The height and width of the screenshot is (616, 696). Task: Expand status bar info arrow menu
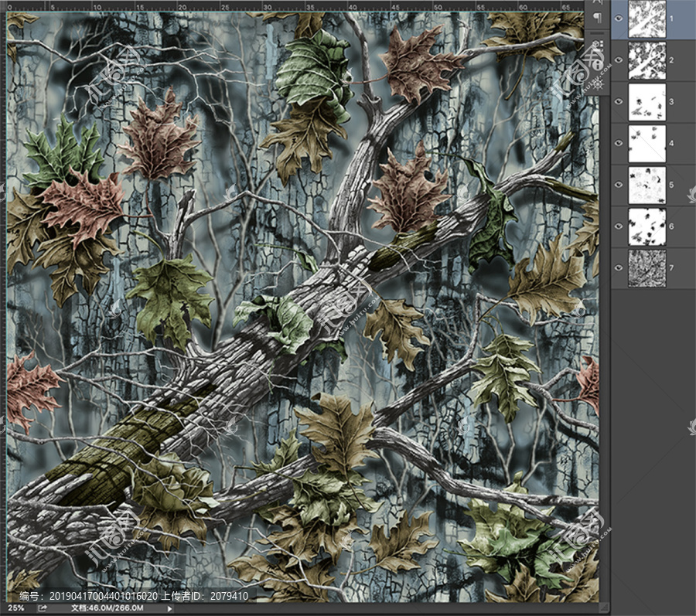pyautogui.click(x=169, y=608)
